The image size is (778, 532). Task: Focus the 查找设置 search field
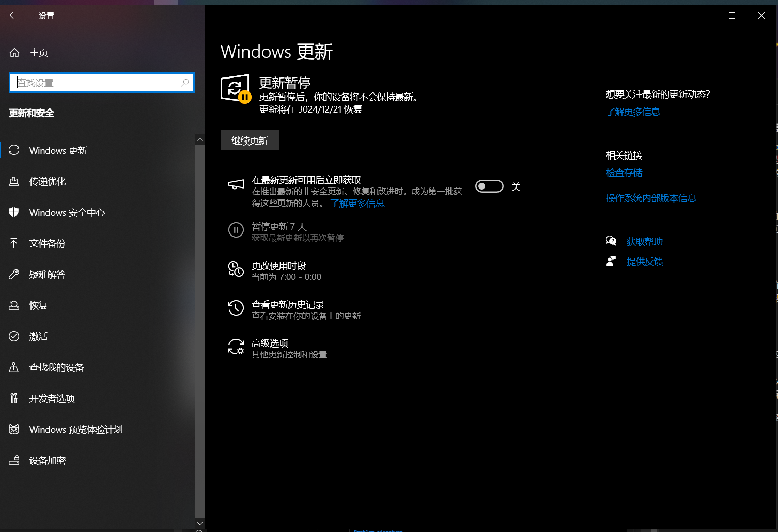[x=102, y=83]
